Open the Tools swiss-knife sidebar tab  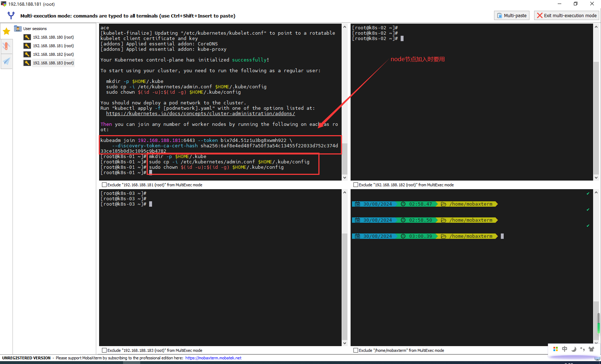(x=6, y=46)
